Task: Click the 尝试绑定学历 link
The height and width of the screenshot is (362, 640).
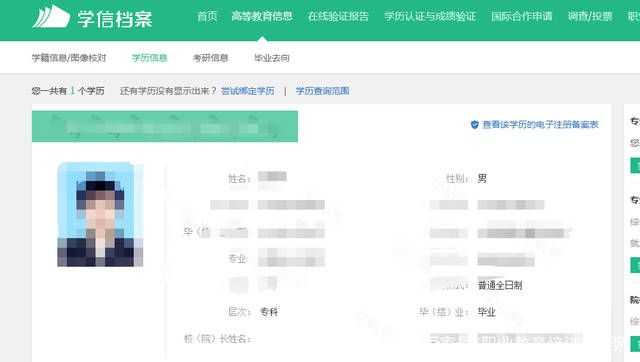Action: pyautogui.click(x=247, y=91)
